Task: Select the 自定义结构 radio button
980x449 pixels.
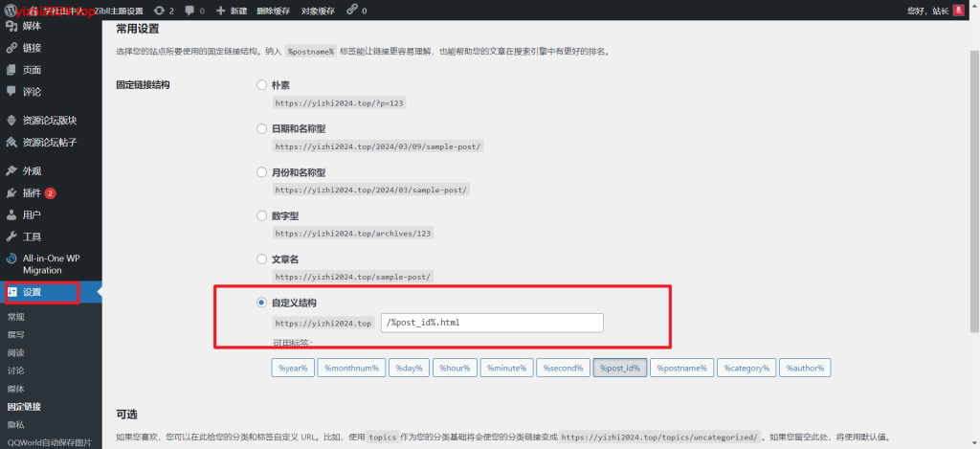Action: pos(262,303)
